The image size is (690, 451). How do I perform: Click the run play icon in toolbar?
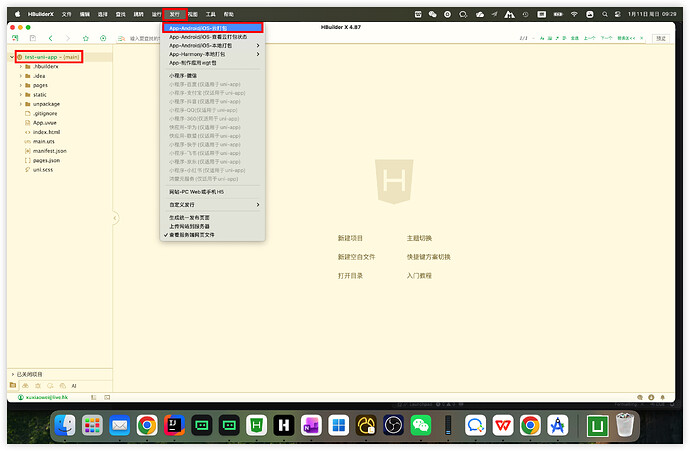tap(103, 38)
